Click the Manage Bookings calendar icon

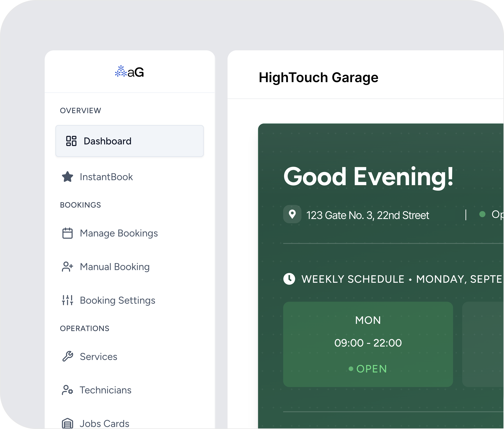click(x=67, y=233)
